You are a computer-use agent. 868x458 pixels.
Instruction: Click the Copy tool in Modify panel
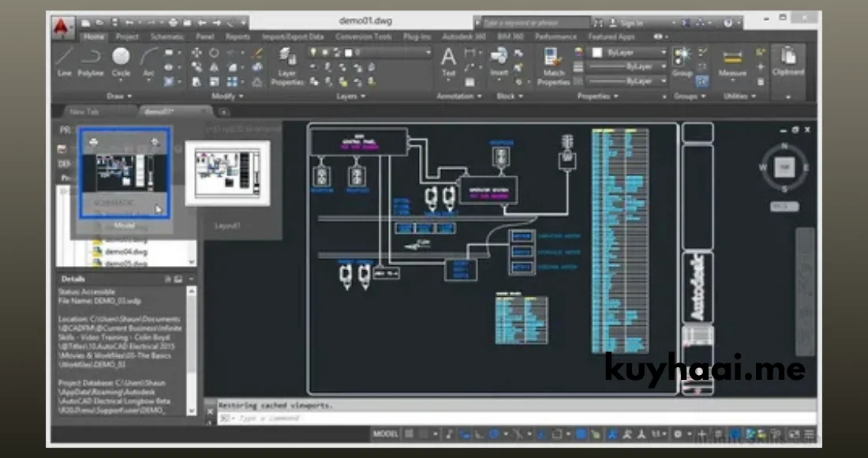[x=196, y=67]
